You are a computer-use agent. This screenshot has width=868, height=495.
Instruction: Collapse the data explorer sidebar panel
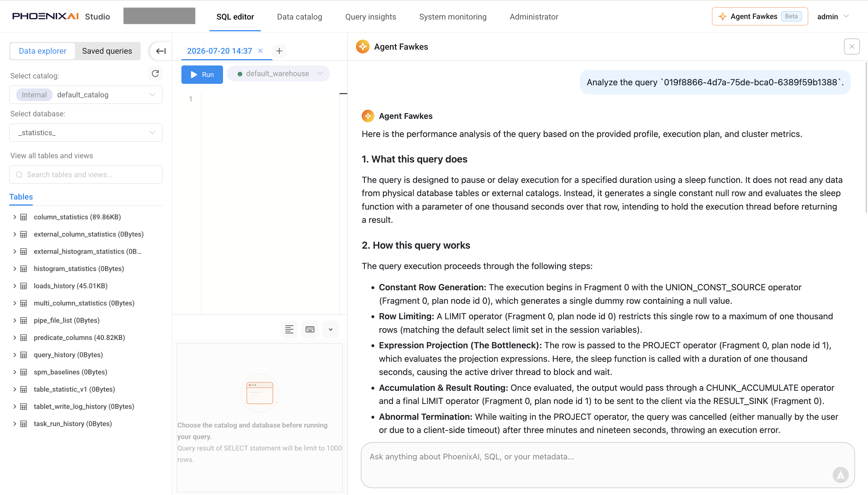tap(161, 51)
